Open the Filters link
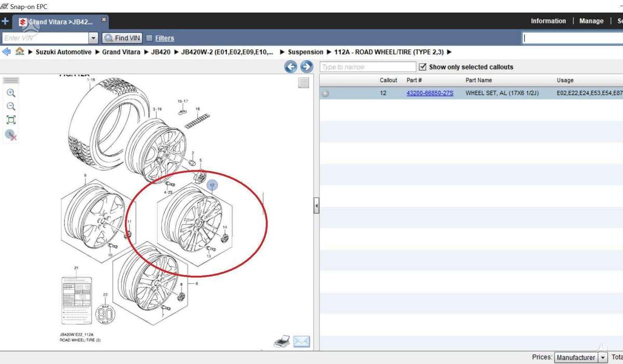 (165, 38)
